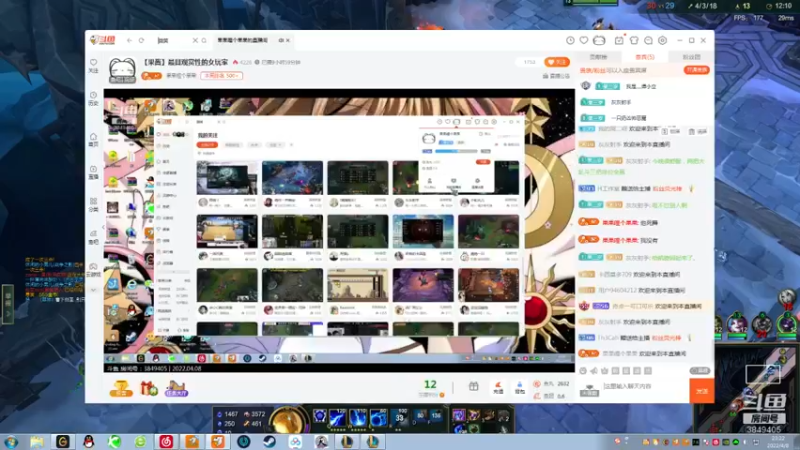Viewport: 800px width, 450px height.
Task: Open the stream announcement link under follow button
Action: (556, 76)
